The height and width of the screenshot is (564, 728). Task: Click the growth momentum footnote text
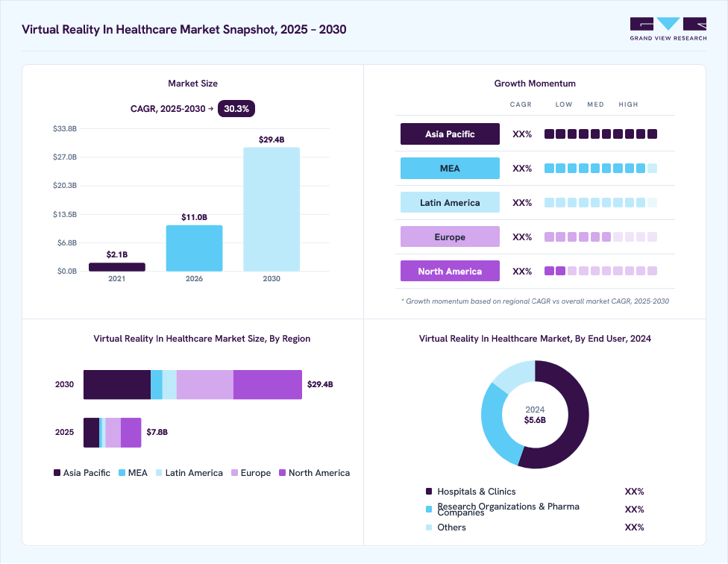tap(535, 301)
